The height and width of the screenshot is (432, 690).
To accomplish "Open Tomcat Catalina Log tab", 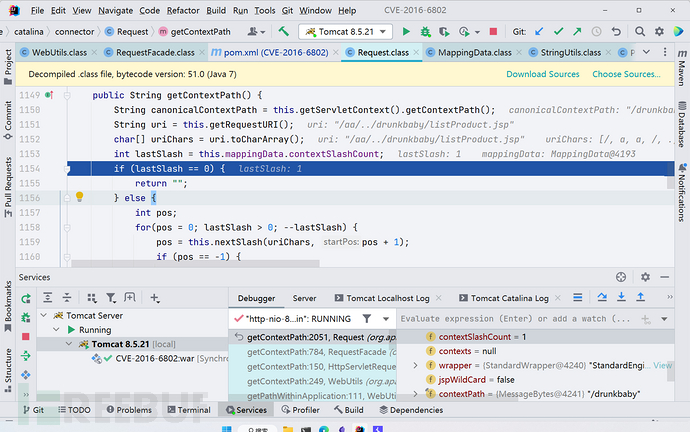I will [510, 298].
